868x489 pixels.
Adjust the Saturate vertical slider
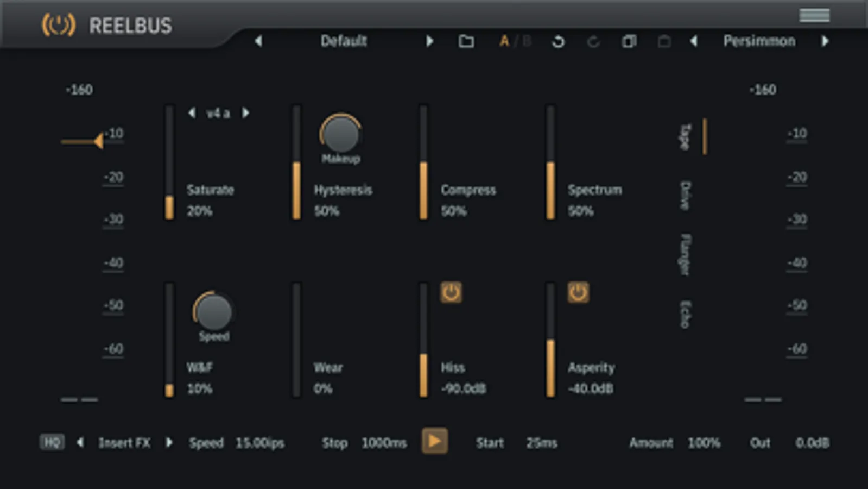pos(169,162)
